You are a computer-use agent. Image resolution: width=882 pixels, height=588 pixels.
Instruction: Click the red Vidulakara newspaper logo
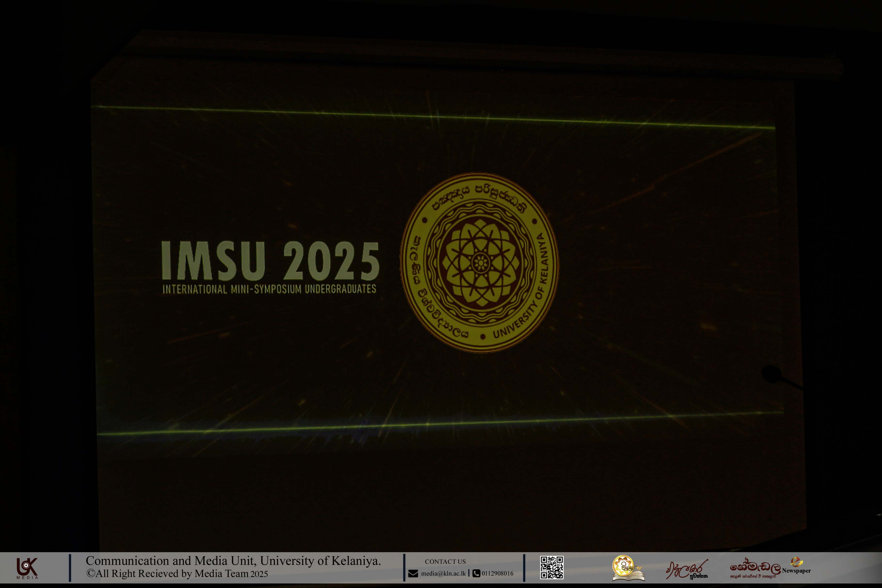[687, 569]
